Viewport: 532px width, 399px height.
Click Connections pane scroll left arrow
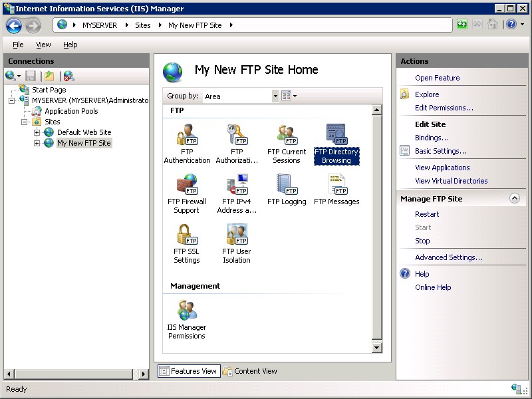9,374
